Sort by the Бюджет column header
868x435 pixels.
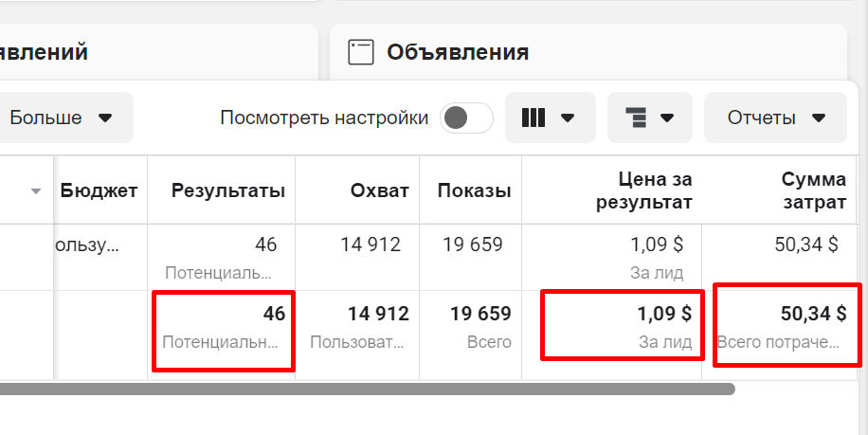click(x=99, y=190)
